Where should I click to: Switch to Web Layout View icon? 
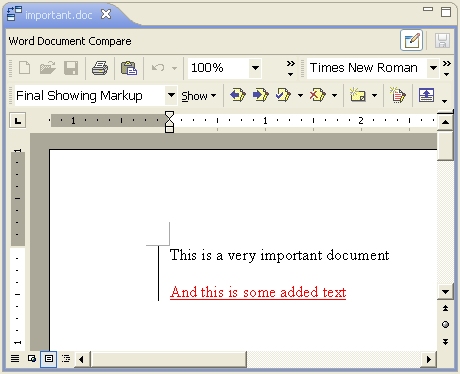[32, 359]
